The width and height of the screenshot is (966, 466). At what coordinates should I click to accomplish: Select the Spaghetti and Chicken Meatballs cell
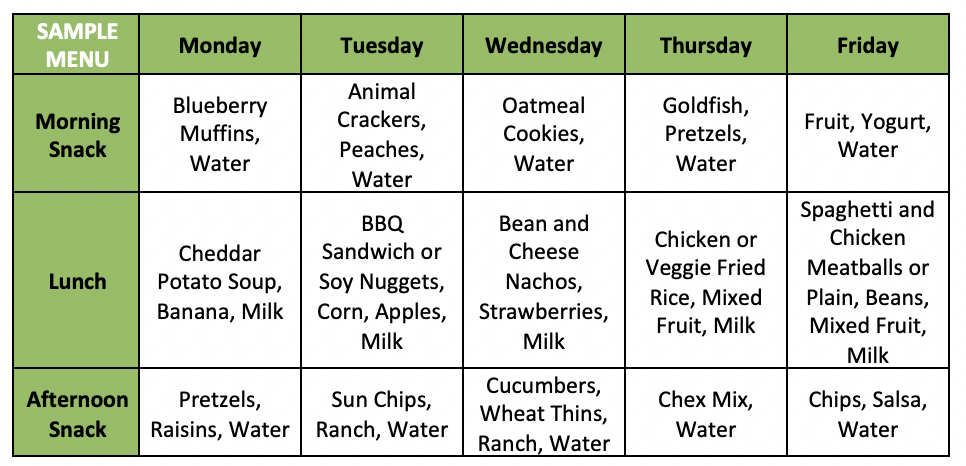868,282
